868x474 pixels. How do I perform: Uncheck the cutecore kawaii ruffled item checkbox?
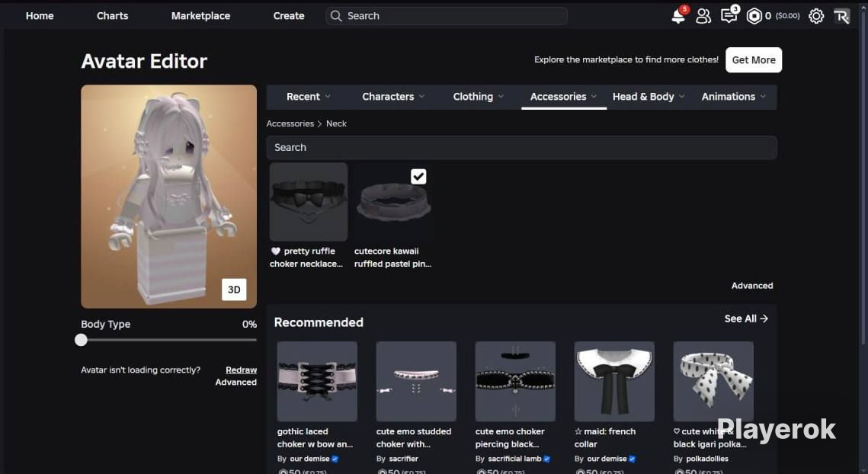point(418,177)
